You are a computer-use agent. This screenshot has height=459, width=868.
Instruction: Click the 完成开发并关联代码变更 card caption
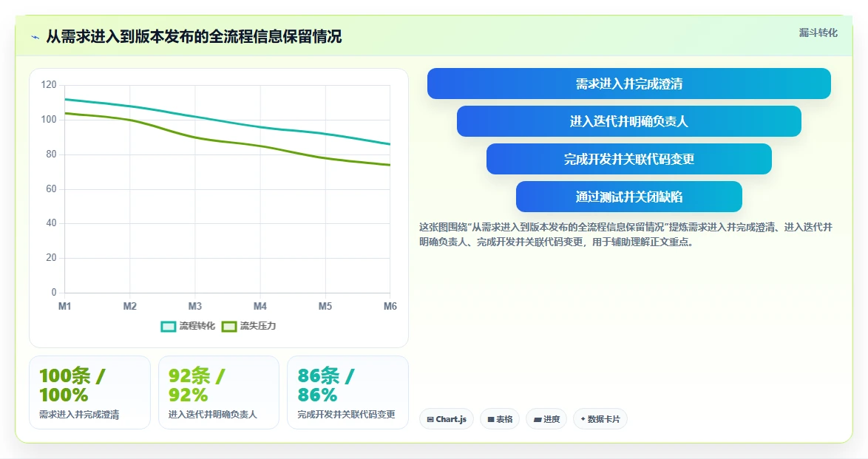click(347, 414)
